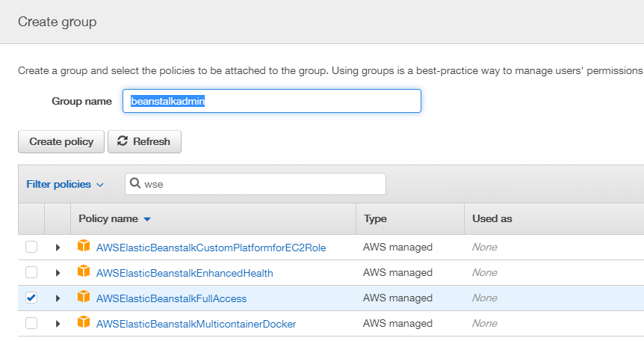This screenshot has height=341, width=644.
Task: Click the search magnifier icon in filter box
Action: [x=135, y=184]
